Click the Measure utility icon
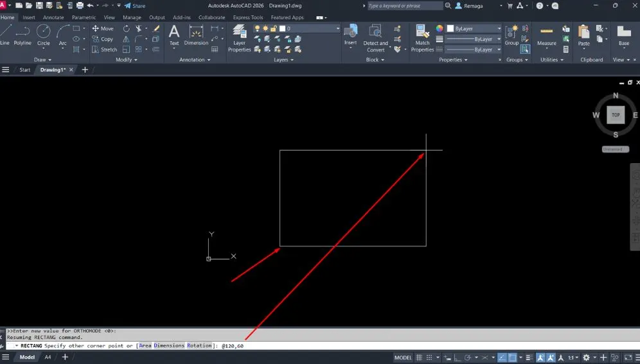The image size is (640, 364). (x=547, y=35)
